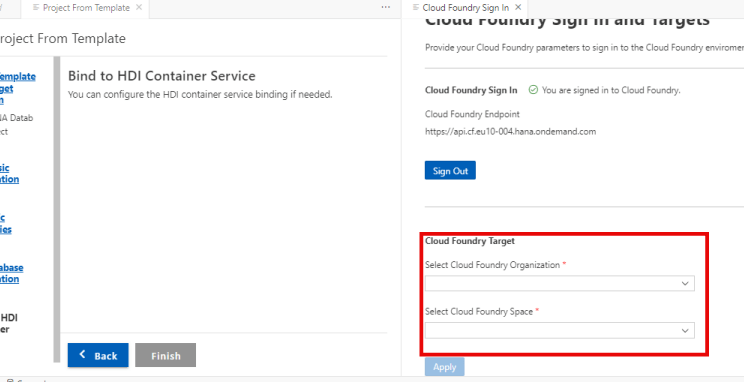Click the Sign Out button
This screenshot has height=382, width=744.
coord(450,171)
